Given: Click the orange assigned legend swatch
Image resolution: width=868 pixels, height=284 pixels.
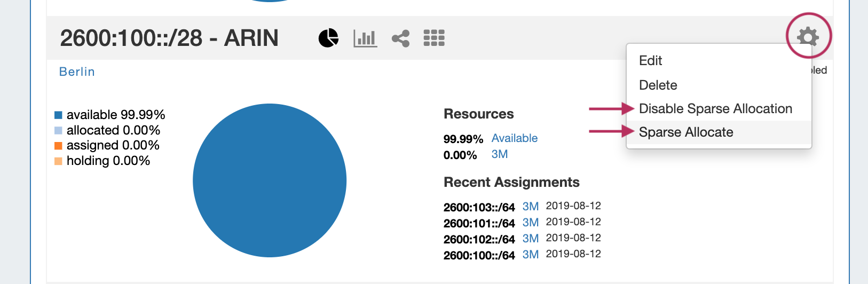Looking at the screenshot, I should click(59, 145).
